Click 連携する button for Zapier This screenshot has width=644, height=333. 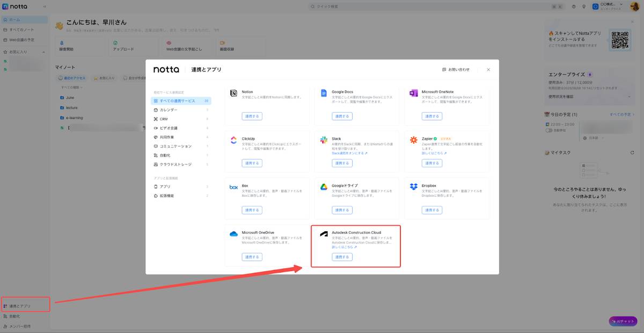tap(432, 163)
